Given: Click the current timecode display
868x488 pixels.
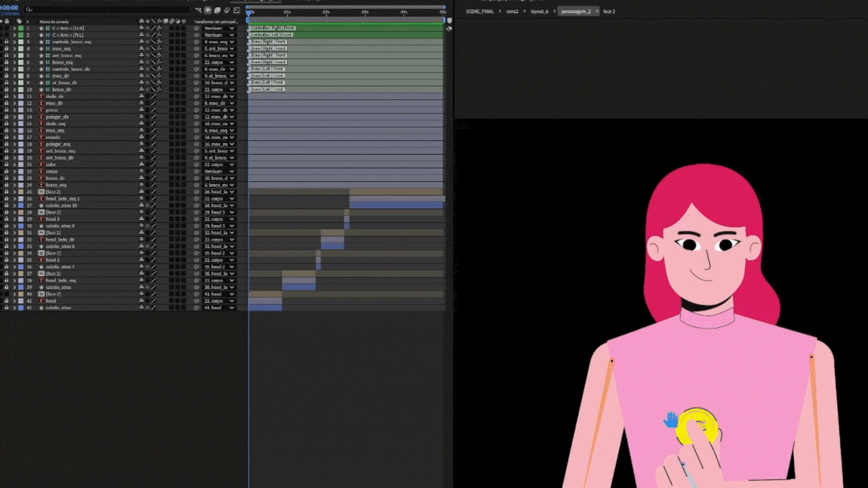Looking at the screenshot, I should [x=9, y=8].
